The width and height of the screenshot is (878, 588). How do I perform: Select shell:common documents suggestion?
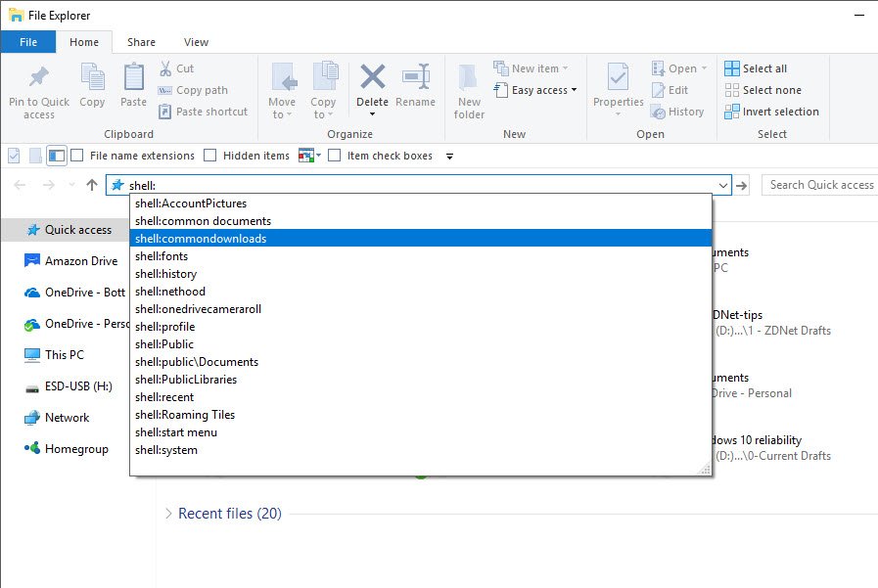coord(421,221)
